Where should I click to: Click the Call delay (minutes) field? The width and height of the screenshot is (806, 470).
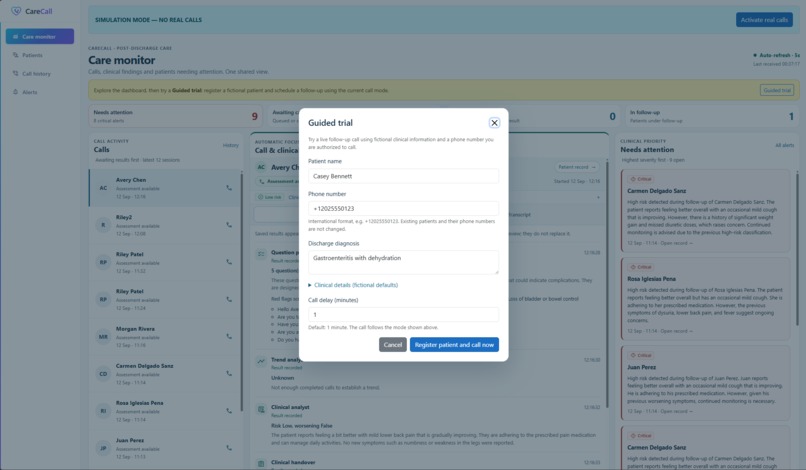(403, 314)
